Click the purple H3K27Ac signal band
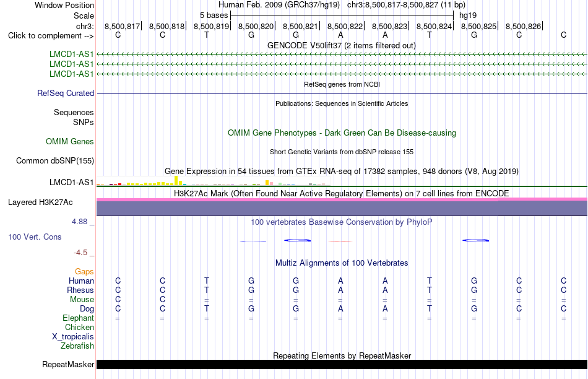This screenshot has height=379, width=588. [x=342, y=208]
